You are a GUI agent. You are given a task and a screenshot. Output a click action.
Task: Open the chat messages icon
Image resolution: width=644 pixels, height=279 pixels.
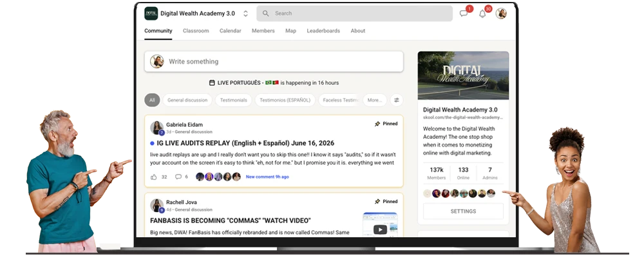pos(464,14)
